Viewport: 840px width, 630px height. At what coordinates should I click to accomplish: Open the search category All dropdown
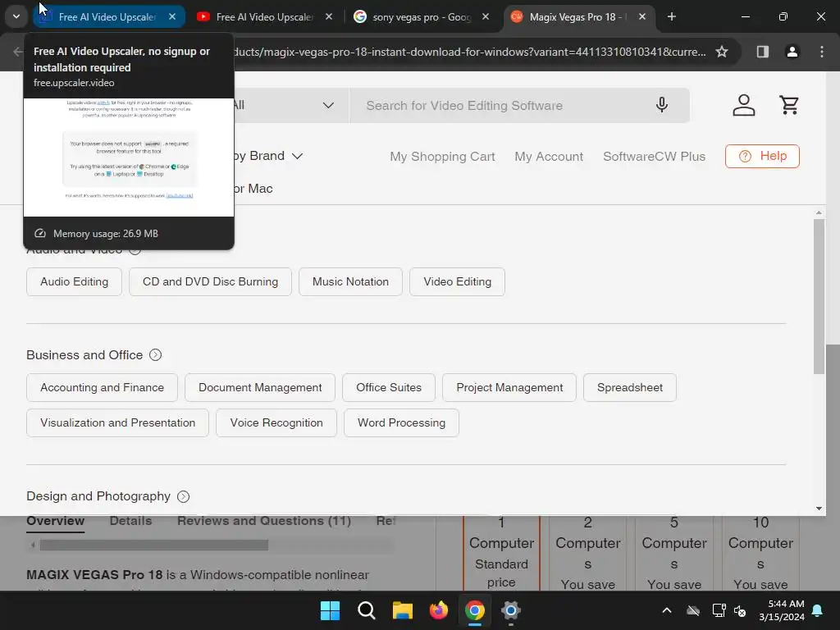pos(290,106)
